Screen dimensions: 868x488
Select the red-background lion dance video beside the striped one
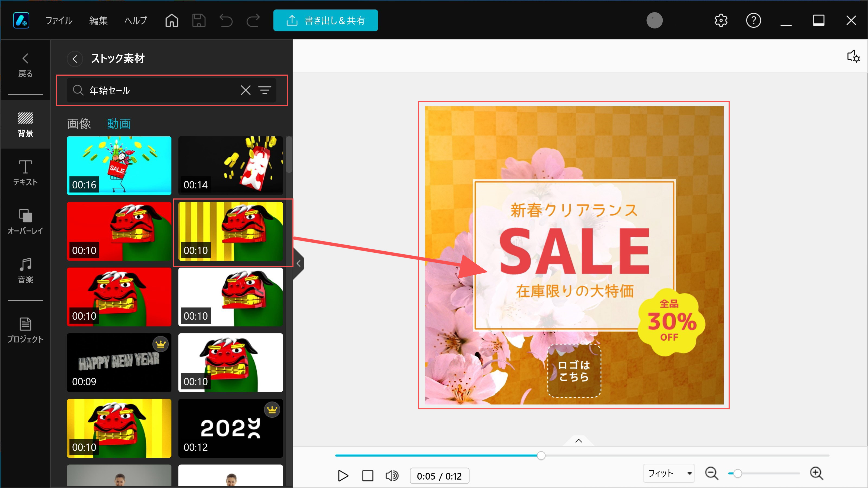[x=119, y=231]
